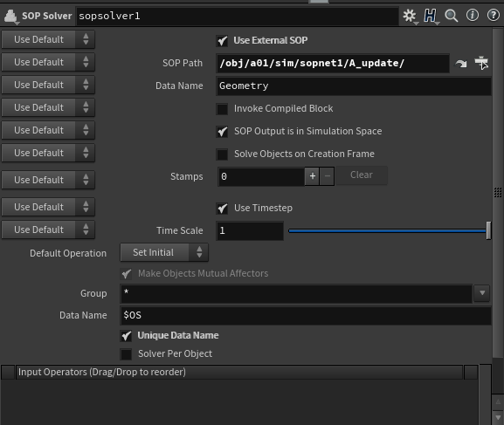Viewport: 504px width, 425px height.
Task: Click the Time Scale value field
Action: pos(250,230)
